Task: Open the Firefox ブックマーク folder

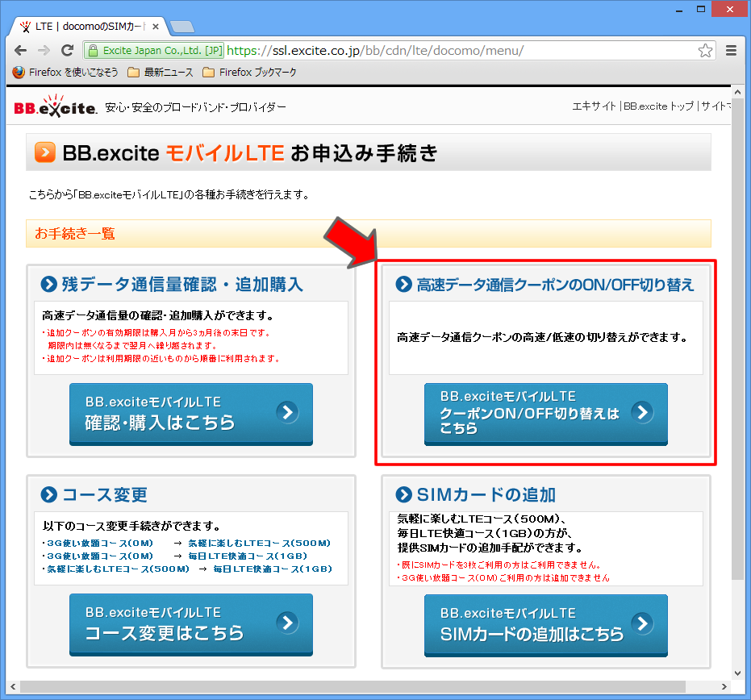Action: (249, 73)
